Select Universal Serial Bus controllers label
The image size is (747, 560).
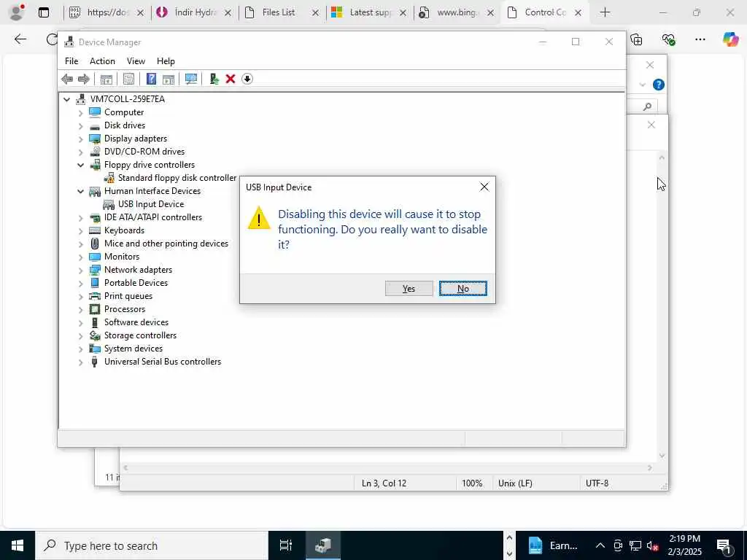(x=163, y=362)
